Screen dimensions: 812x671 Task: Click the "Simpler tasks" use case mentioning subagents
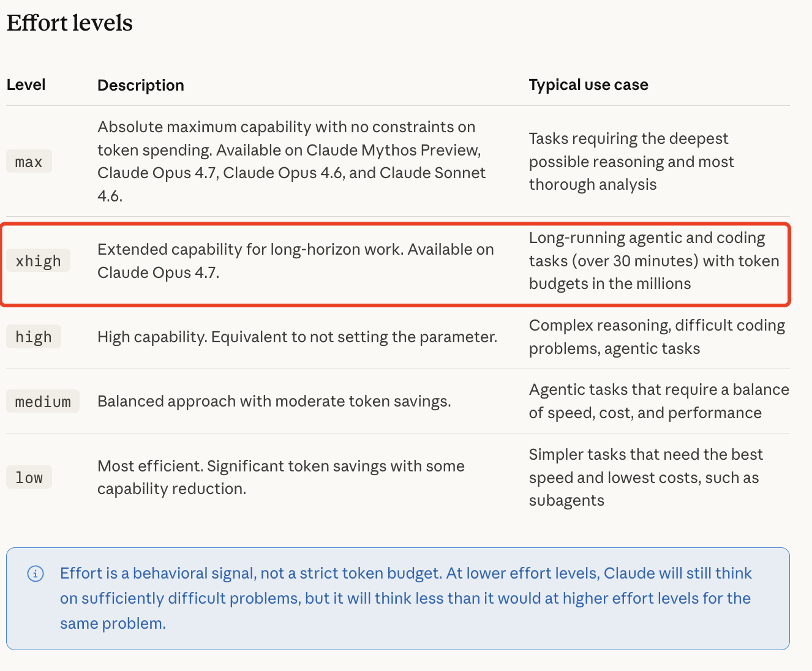point(645,478)
